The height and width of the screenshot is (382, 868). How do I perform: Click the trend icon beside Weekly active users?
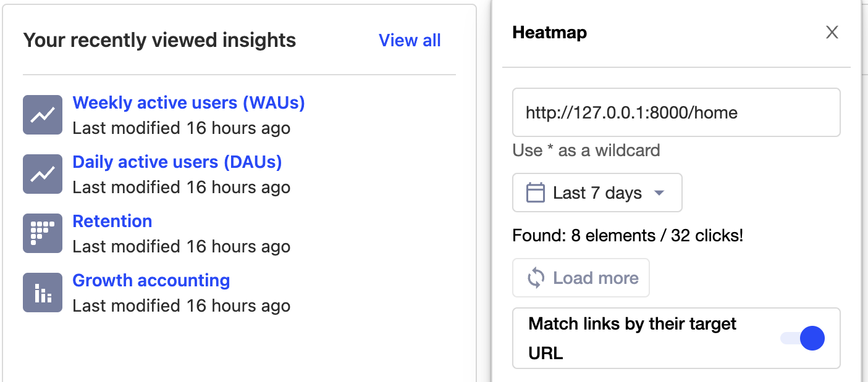43,115
